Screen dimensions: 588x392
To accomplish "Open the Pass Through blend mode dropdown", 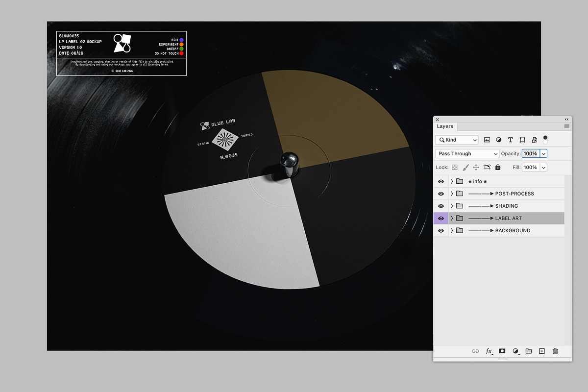I will click(x=467, y=153).
